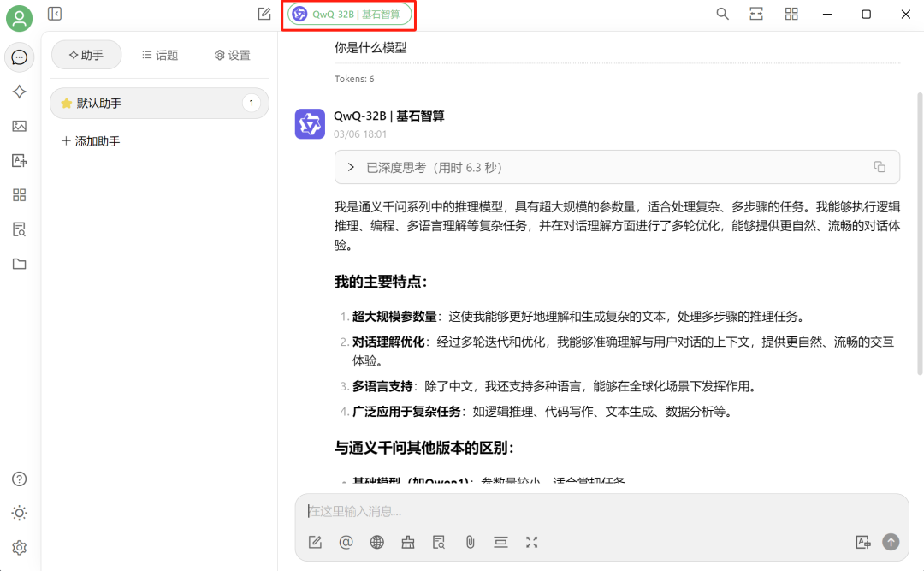924x571 pixels.
Task: Open the mini apps grid sidebar icon
Action: coord(20,194)
